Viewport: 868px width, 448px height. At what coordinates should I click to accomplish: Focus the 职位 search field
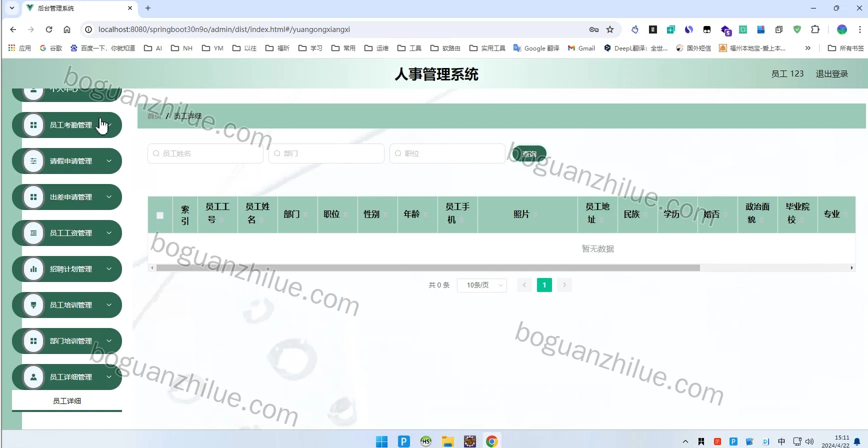[447, 153]
